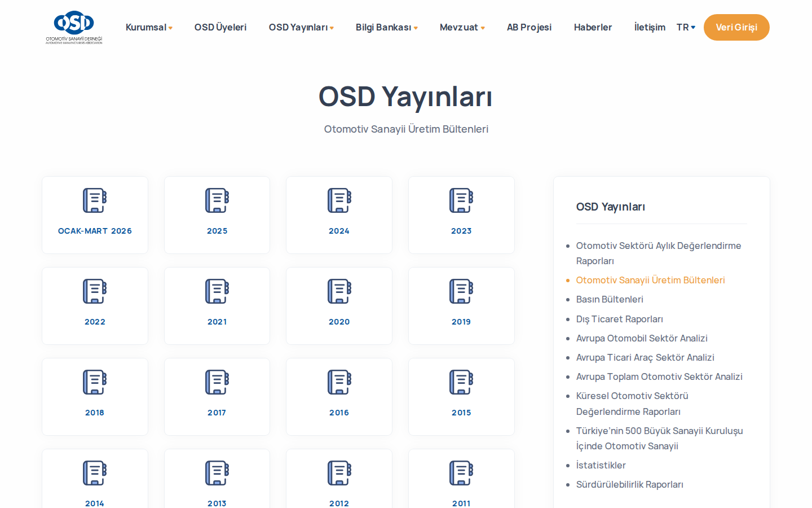Expand the OSD Yayınları nav dropdown
This screenshot has height=508, width=812.
click(301, 27)
